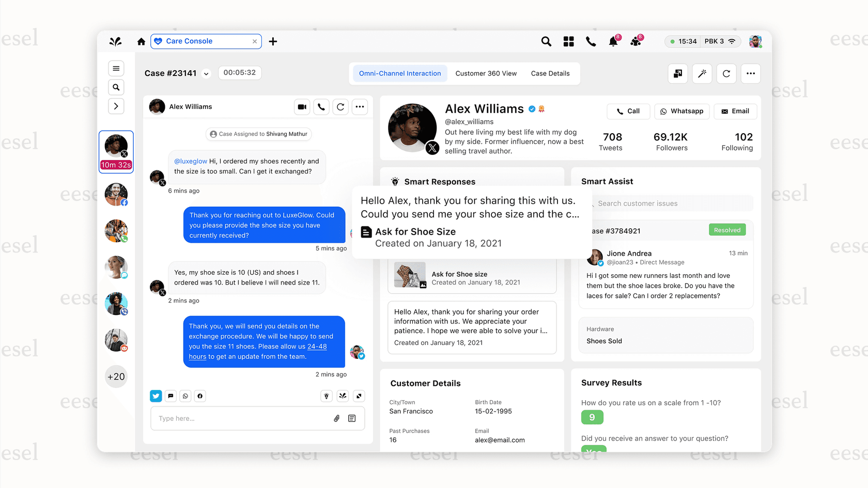
Task: Start a video call with Alex Williams
Action: 302,106
